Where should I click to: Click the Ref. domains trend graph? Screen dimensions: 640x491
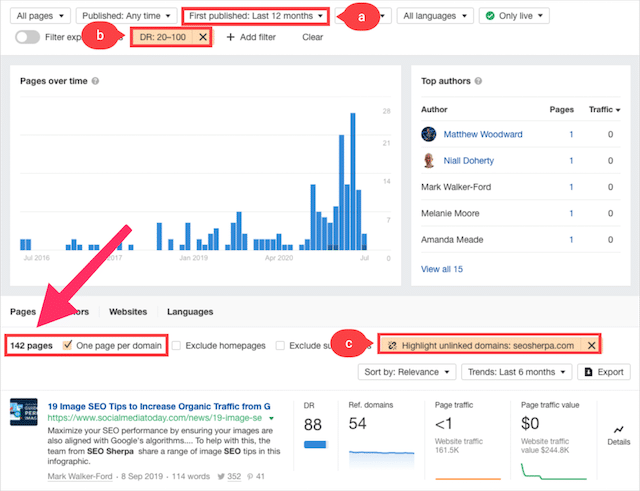(x=382, y=459)
